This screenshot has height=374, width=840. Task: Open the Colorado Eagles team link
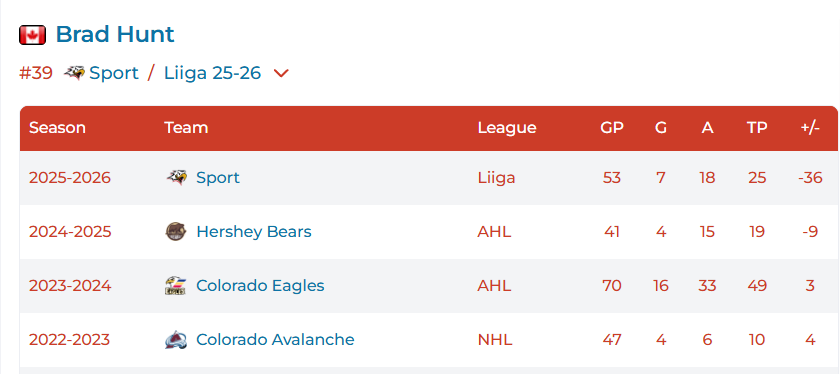(260, 286)
